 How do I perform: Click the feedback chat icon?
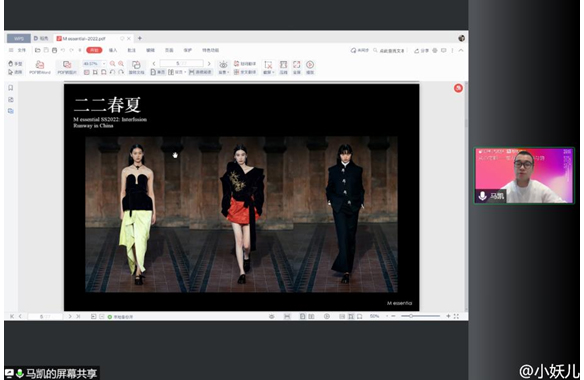coord(444,50)
